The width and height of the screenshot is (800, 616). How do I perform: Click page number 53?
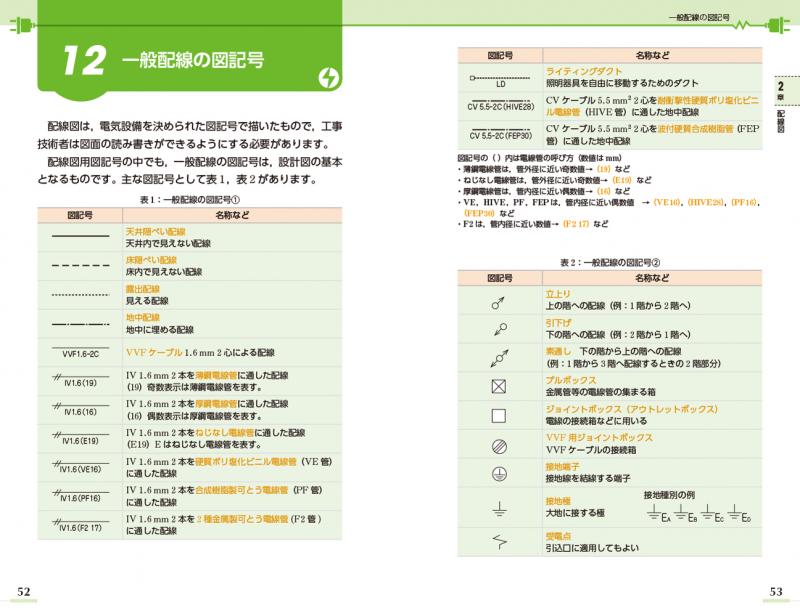pos(776,592)
